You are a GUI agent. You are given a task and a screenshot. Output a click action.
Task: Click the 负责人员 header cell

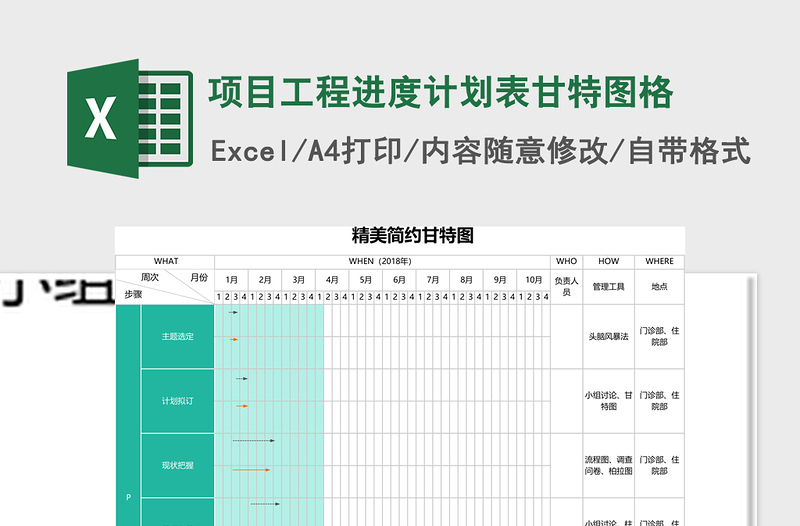tap(566, 287)
